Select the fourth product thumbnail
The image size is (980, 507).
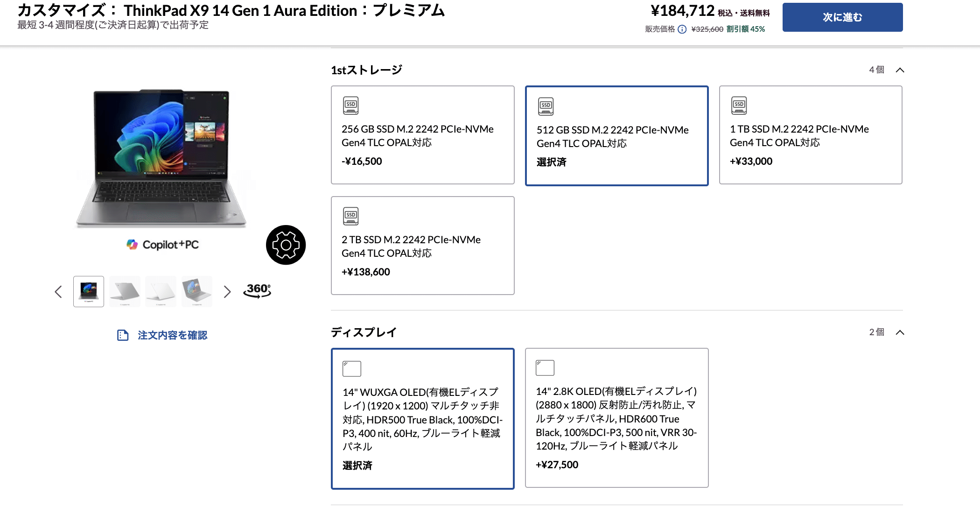(196, 291)
